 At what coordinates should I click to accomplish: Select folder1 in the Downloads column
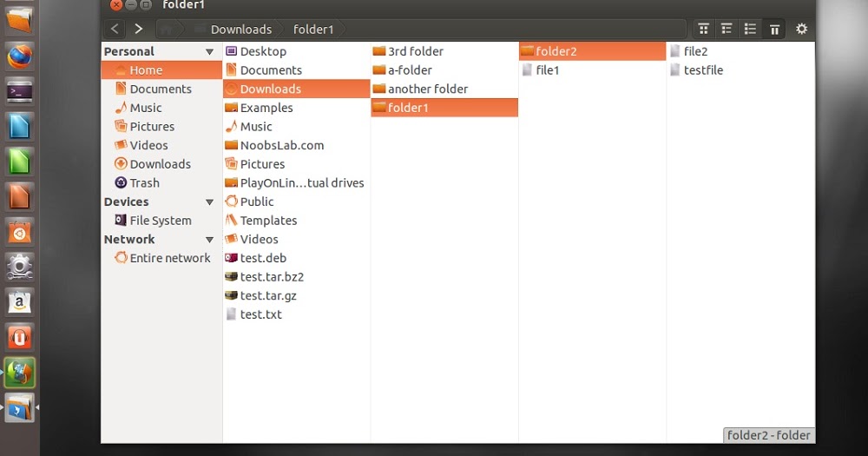point(444,108)
